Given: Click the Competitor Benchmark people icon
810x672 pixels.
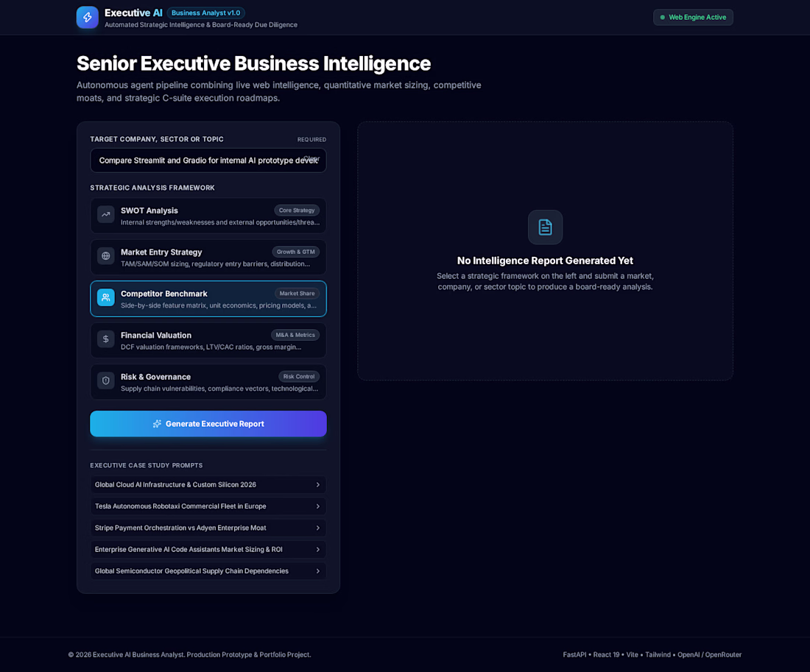Looking at the screenshot, I should 106,297.
